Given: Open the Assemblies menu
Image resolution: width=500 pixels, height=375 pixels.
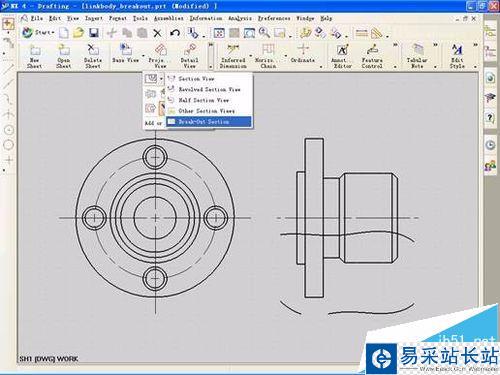Looking at the screenshot, I should [x=169, y=18].
